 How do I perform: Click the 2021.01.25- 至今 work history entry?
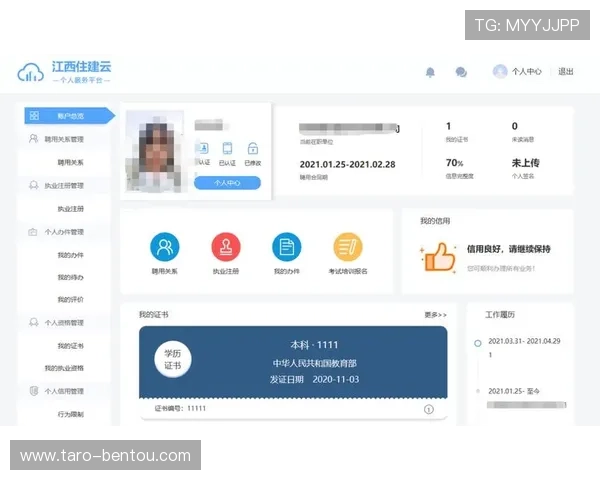click(514, 391)
